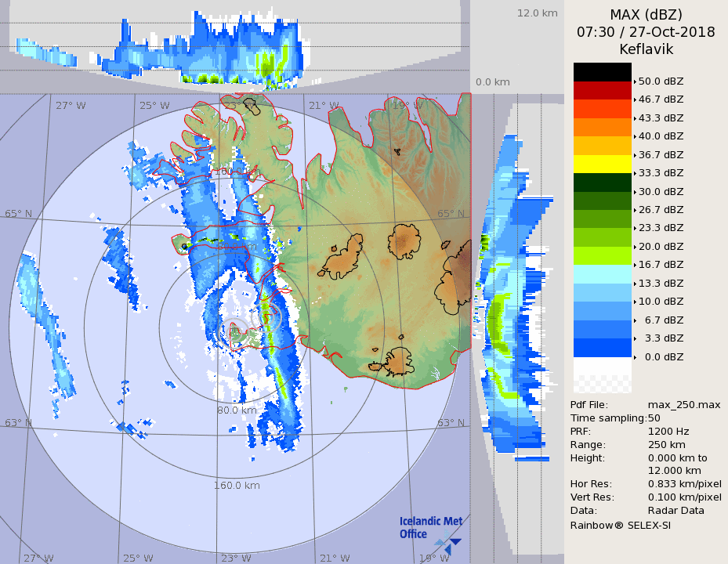Click the MAX (dBZ) title text
Screen dimensions: 728x564
(x=646, y=15)
